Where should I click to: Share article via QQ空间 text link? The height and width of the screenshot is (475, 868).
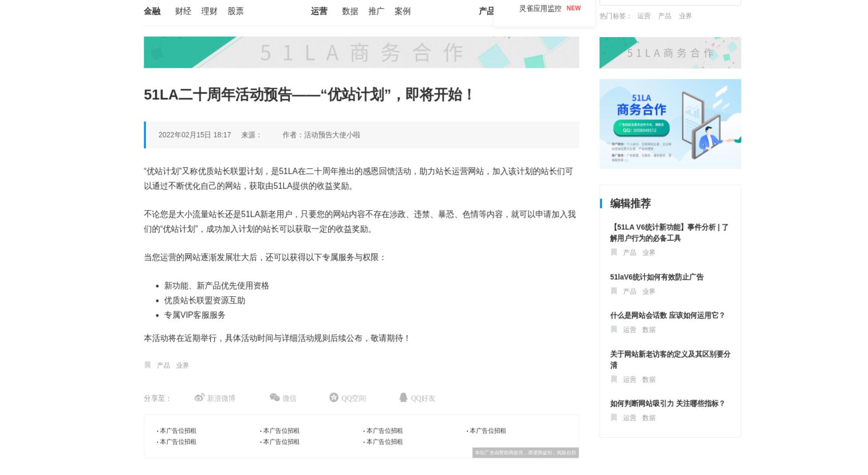tap(354, 398)
